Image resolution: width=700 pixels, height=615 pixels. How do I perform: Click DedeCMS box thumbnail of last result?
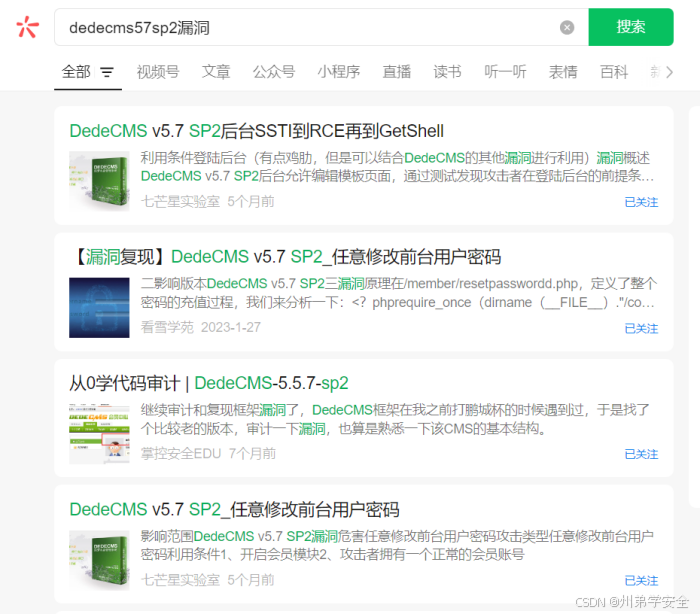click(x=99, y=561)
